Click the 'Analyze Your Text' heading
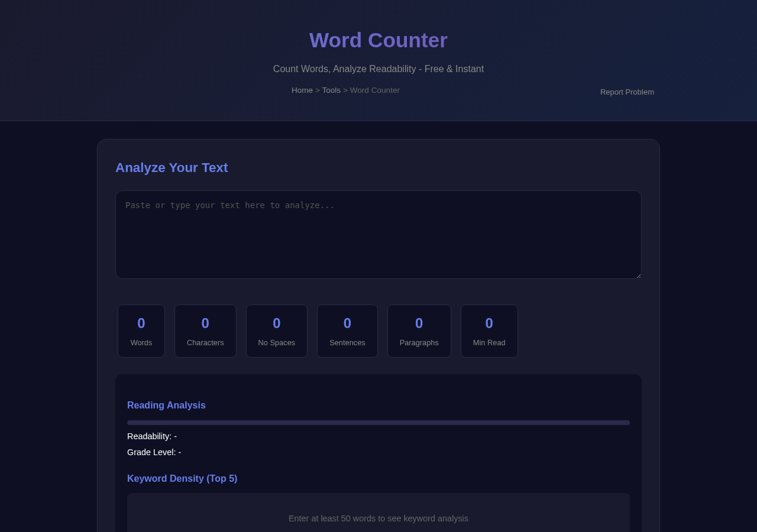 tap(172, 168)
